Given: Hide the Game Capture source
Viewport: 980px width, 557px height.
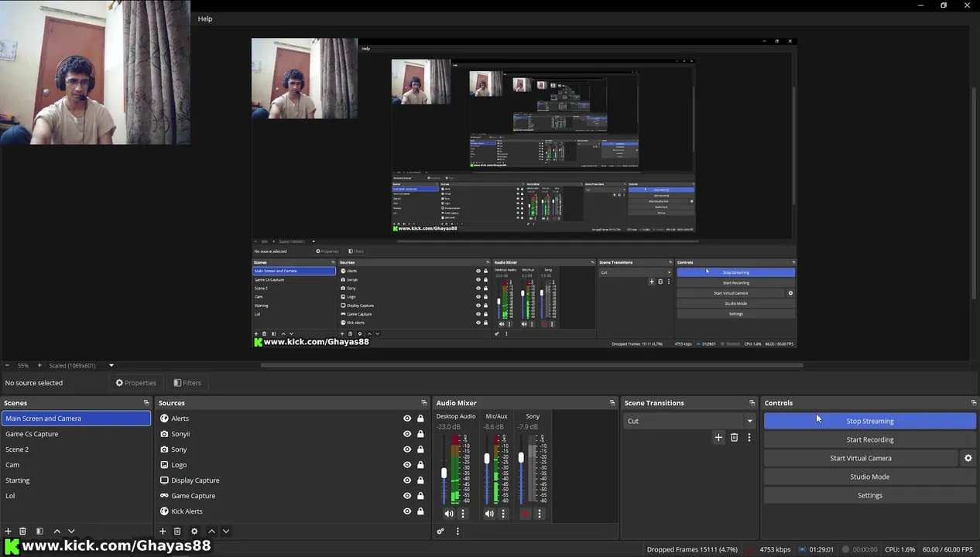Looking at the screenshot, I should coord(407,496).
